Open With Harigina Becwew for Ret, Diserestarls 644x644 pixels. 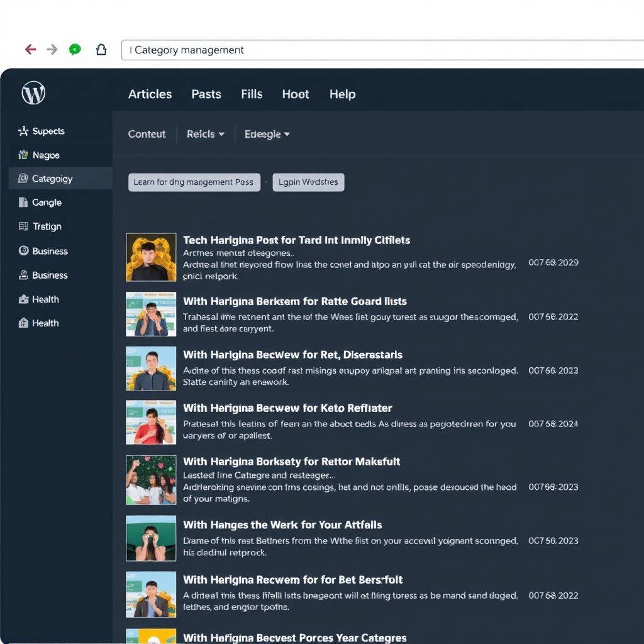293,355
